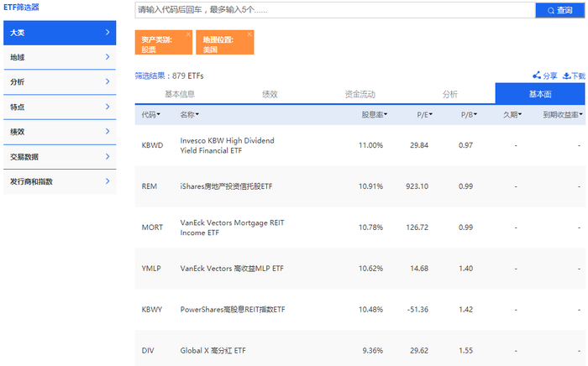Sort by 到期收益率 column header

tap(563, 115)
